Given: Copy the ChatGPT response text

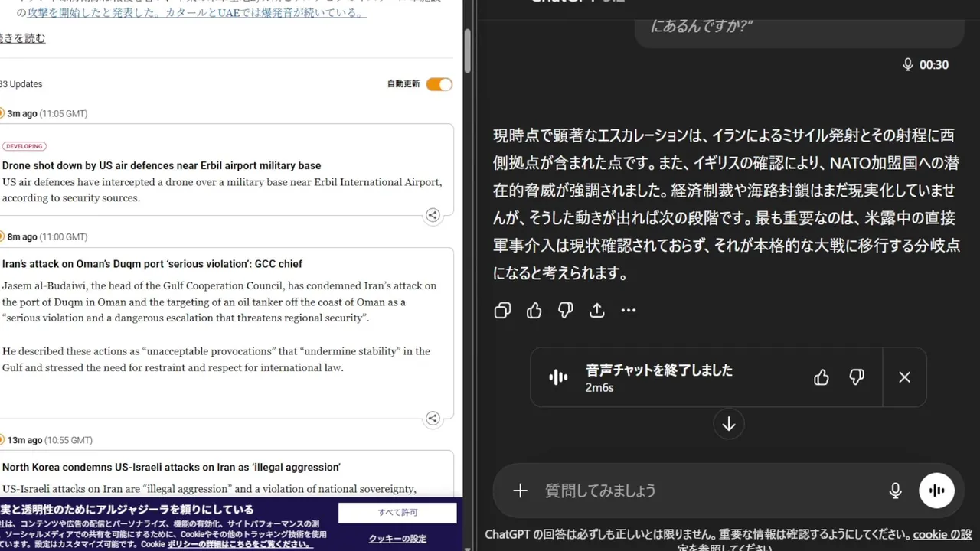Looking at the screenshot, I should point(502,310).
